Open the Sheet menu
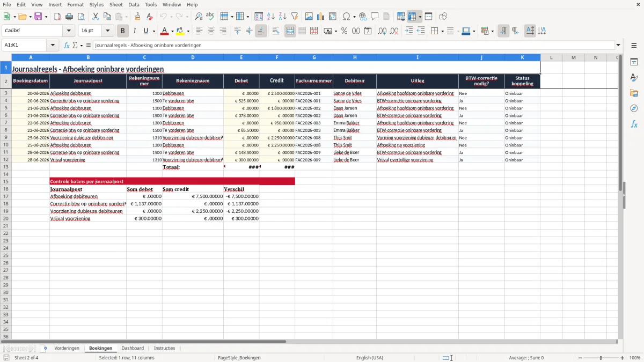Viewport: 644px width, 362px height. click(x=116, y=4)
